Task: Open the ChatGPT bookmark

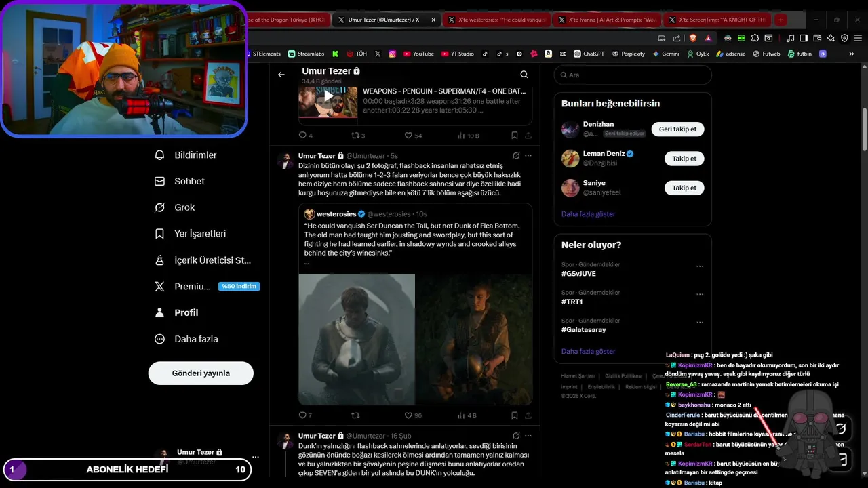Action: 589,54
